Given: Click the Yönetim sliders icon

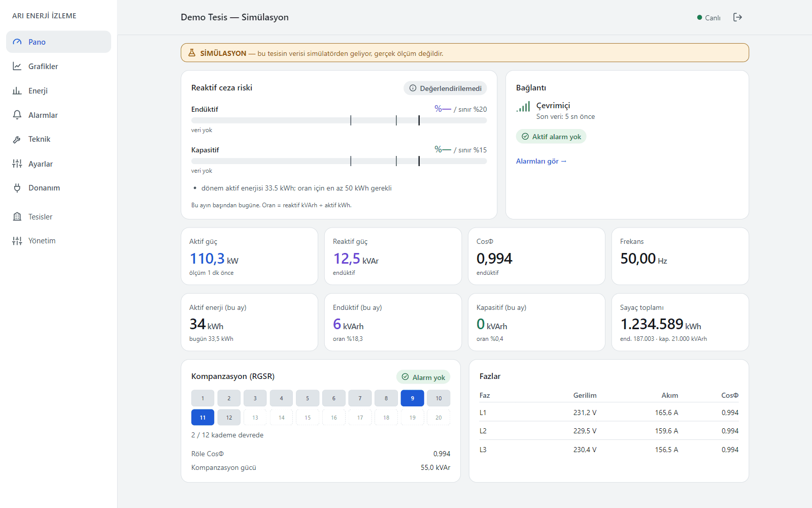Looking at the screenshot, I should (17, 241).
